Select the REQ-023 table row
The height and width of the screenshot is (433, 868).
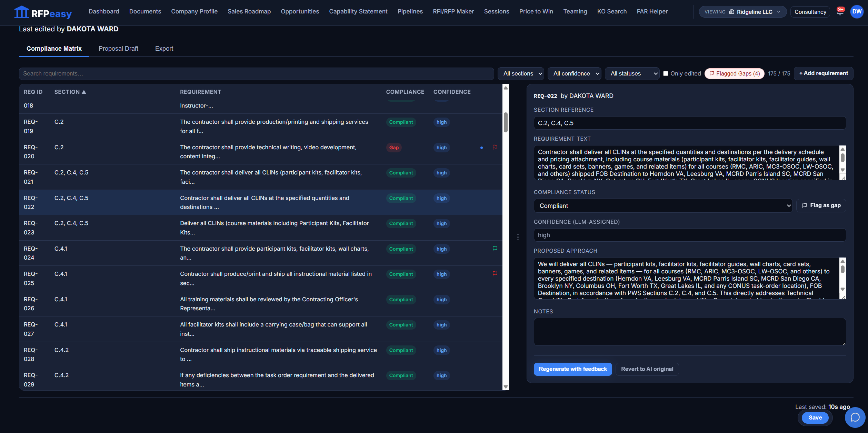(261, 228)
